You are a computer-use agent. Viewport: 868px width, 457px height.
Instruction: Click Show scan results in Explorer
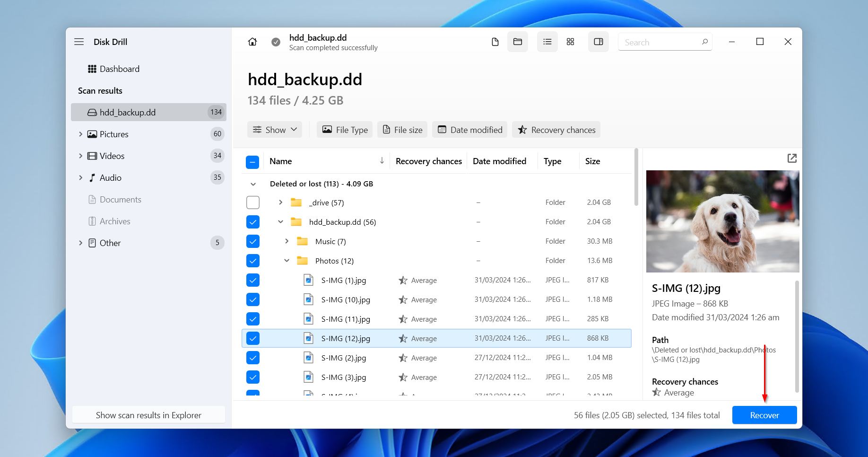pyautogui.click(x=148, y=415)
